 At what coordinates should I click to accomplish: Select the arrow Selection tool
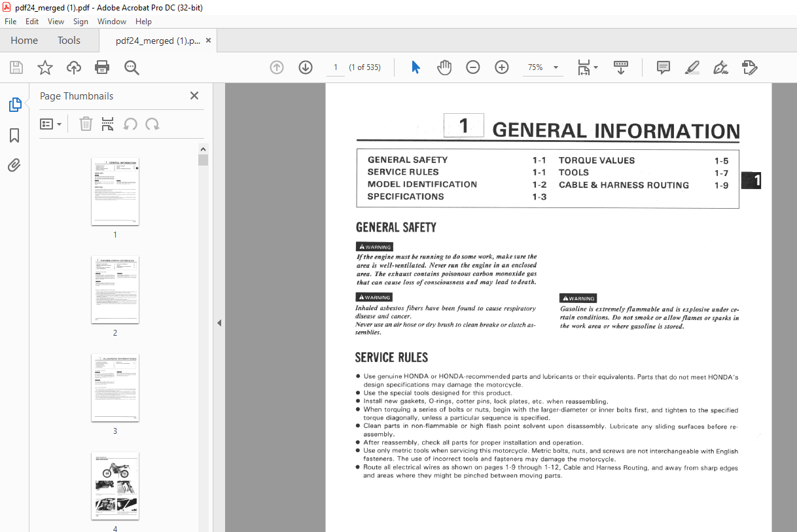point(416,67)
